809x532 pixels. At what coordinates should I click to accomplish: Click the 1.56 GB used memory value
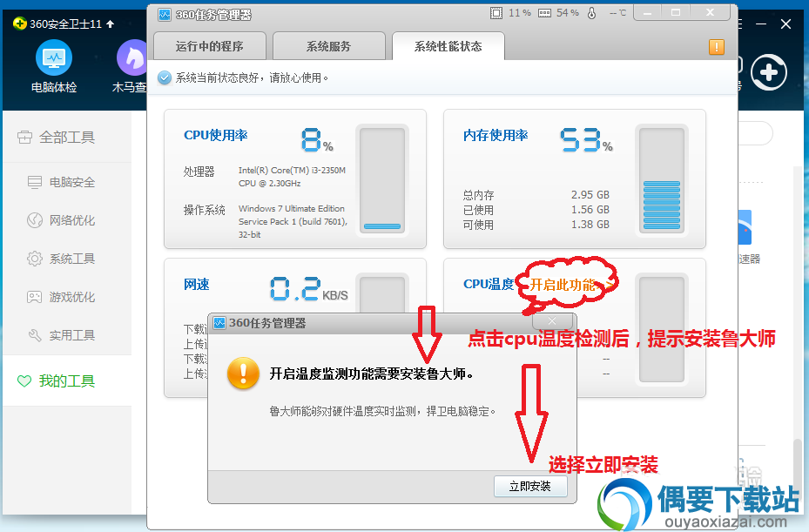coord(590,210)
